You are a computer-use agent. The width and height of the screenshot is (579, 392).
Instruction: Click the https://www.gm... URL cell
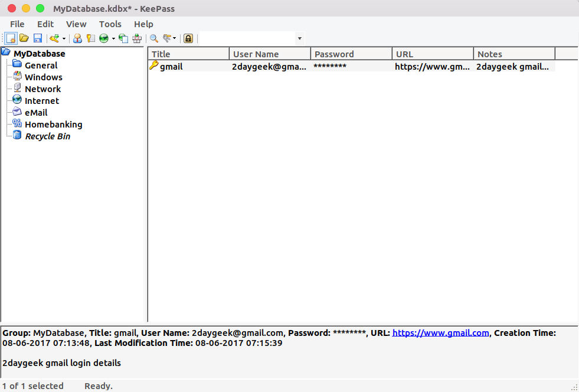[x=433, y=67]
